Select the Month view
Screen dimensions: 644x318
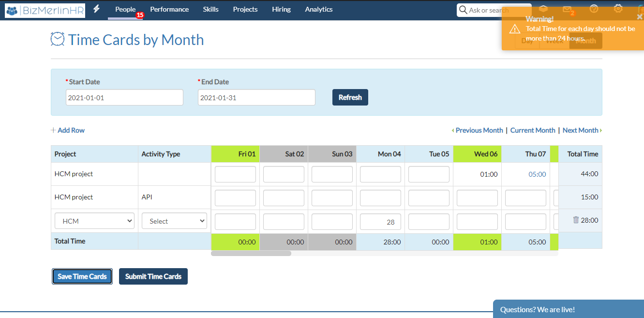[x=585, y=41]
